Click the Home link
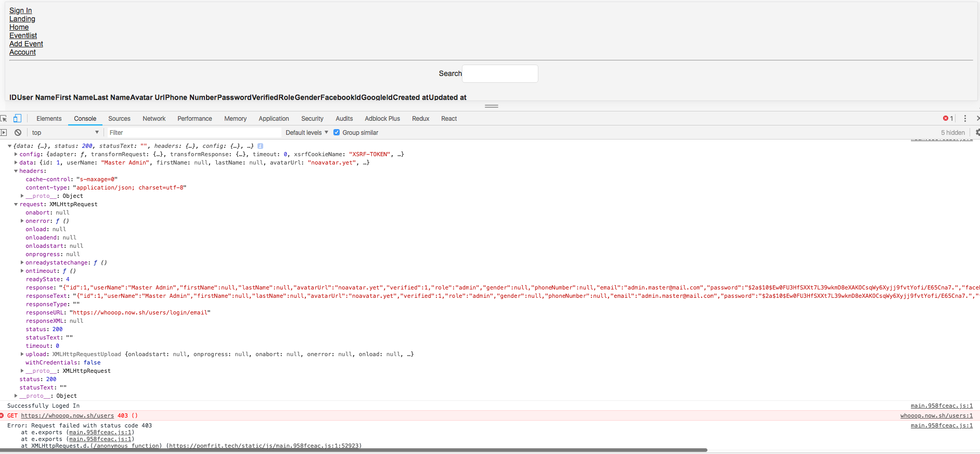This screenshot has width=980, height=454. (x=19, y=27)
